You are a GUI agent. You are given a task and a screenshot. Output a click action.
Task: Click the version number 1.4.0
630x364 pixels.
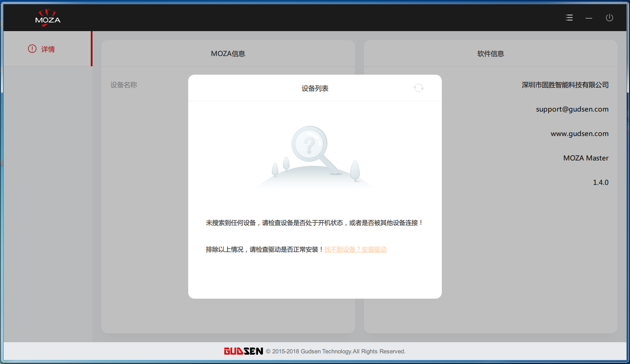(x=601, y=183)
